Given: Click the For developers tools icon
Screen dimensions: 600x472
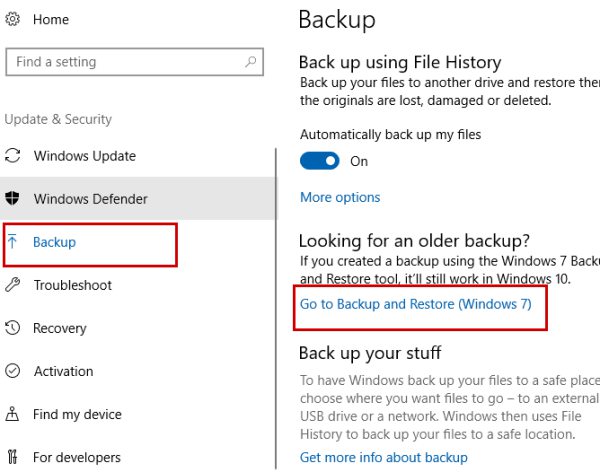Looking at the screenshot, I should (12, 457).
